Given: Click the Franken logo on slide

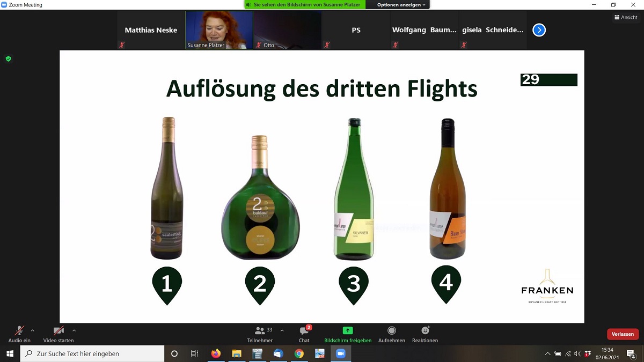Looking at the screenshot, I should click(x=547, y=286).
